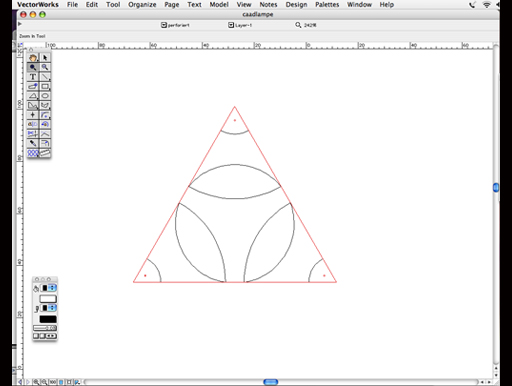Image resolution: width=512 pixels, height=386 pixels.
Task: Select the Trim/Split tool
Action: 33,134
